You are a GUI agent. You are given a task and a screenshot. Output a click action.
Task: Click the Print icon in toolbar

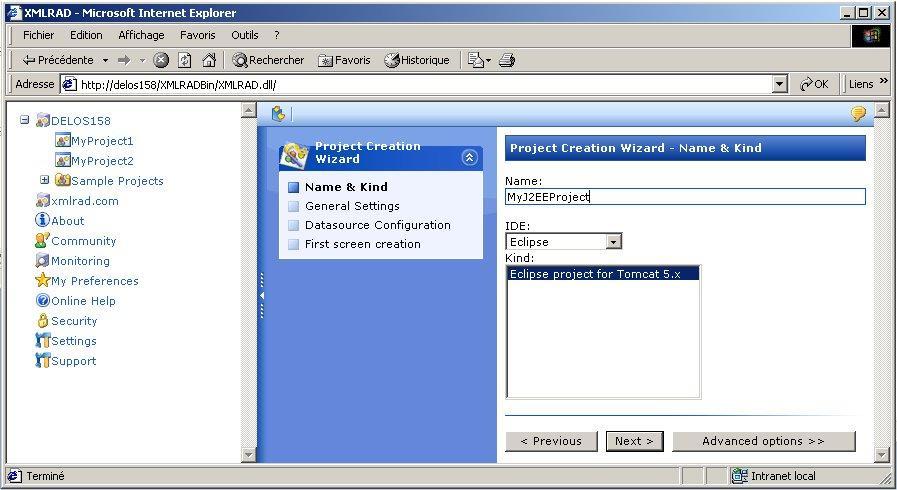[507, 60]
